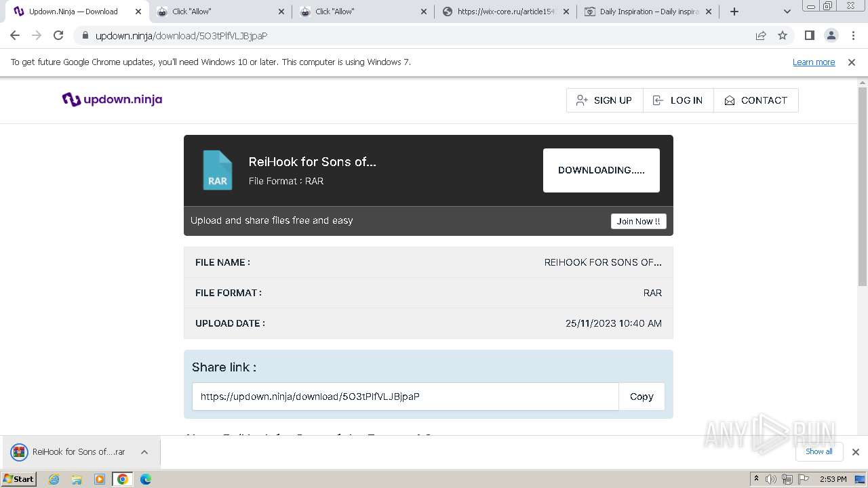Expand the tab search dropdown arrow
The image size is (868, 488).
click(x=787, y=12)
